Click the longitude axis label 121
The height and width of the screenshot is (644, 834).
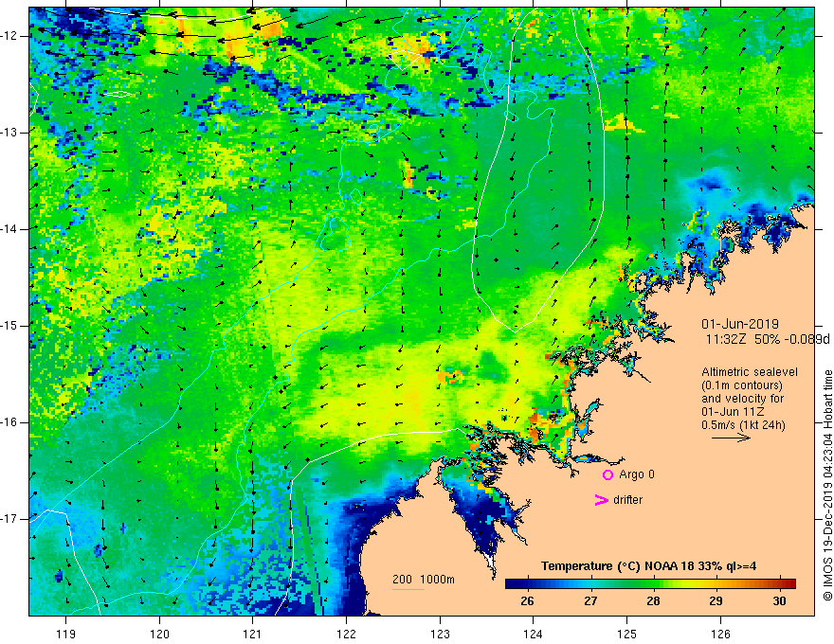click(x=253, y=634)
